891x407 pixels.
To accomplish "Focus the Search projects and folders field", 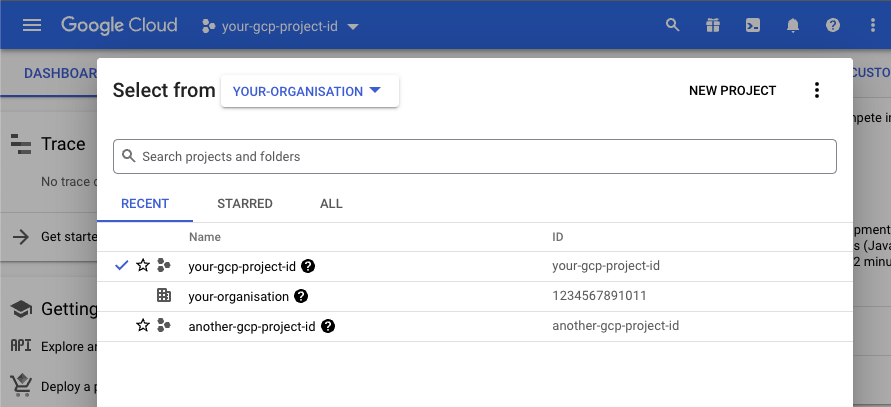I will point(474,156).
